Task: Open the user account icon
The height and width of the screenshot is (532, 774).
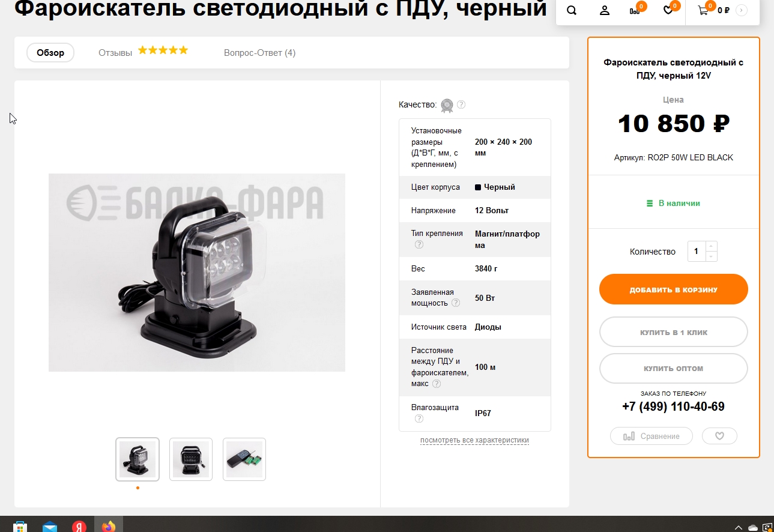Action: coord(605,10)
